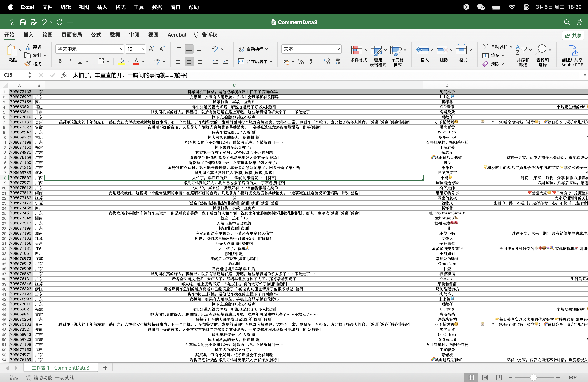Screen dimensions: 588x382
Task: Toggle align text left
Action: (x=179, y=61)
